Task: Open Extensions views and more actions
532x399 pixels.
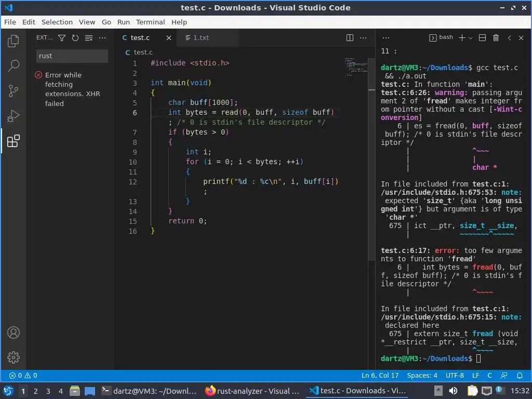Action: [102, 37]
